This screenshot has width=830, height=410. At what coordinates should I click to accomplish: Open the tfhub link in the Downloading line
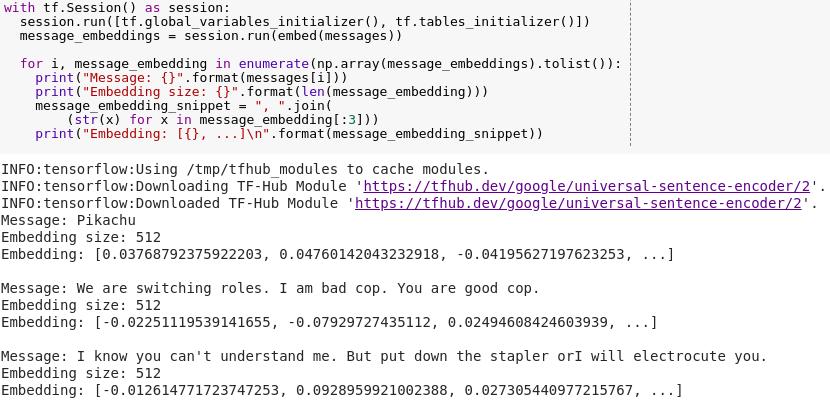(587, 187)
